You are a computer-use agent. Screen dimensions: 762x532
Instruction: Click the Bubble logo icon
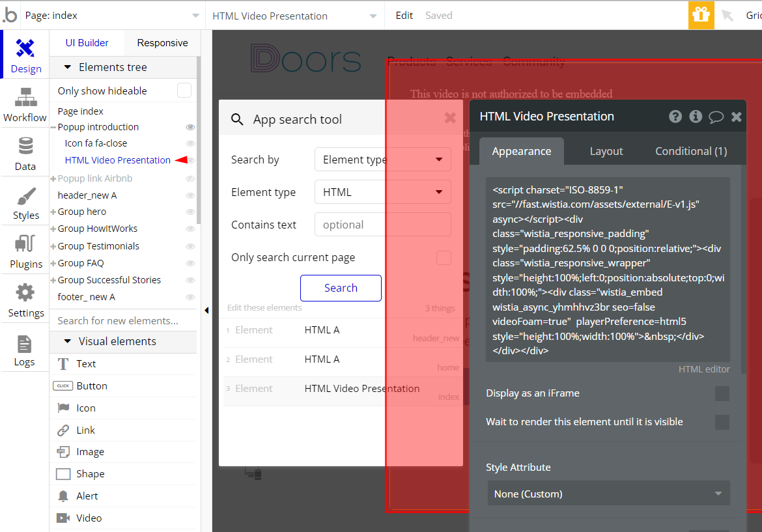[10, 15]
